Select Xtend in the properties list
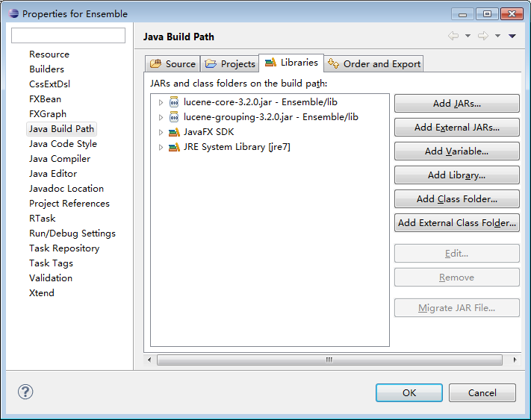 point(42,293)
